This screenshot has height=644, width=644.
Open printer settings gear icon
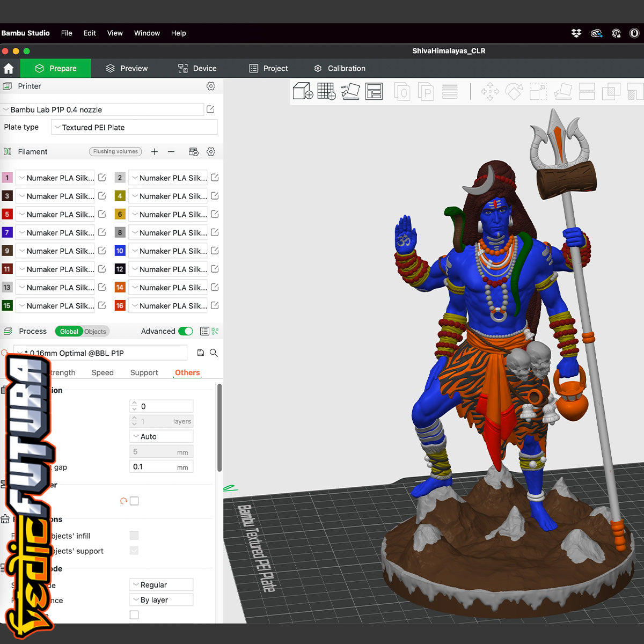coord(211,86)
